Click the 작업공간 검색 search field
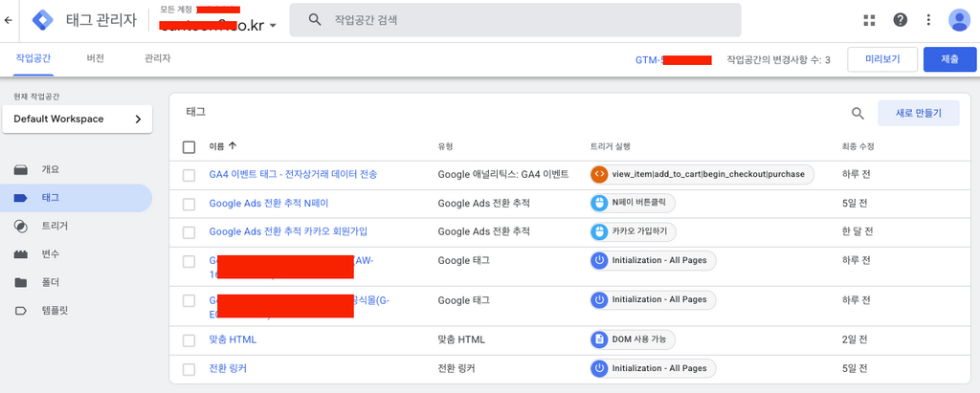Image resolution: width=980 pixels, height=393 pixels. tap(515, 20)
